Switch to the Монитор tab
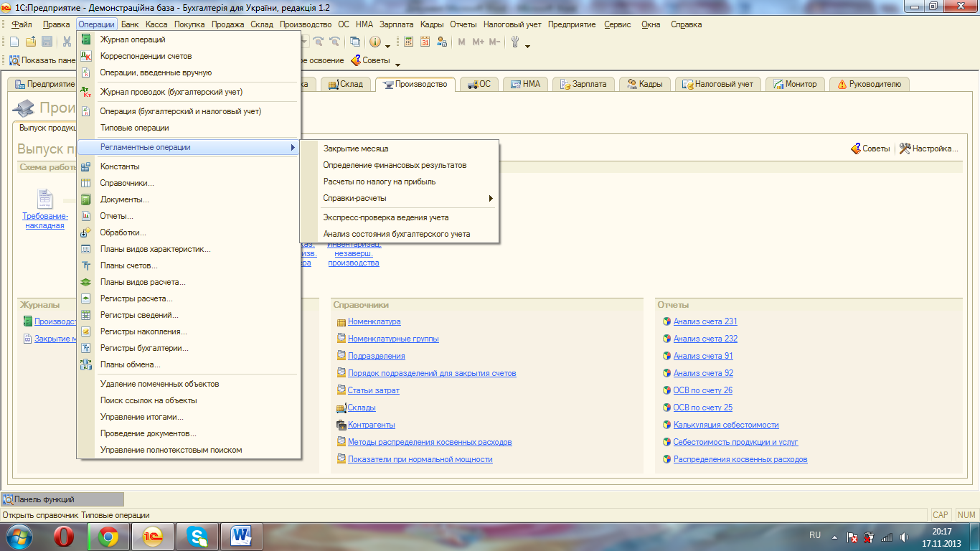Image resolution: width=980 pixels, height=551 pixels. coord(795,84)
